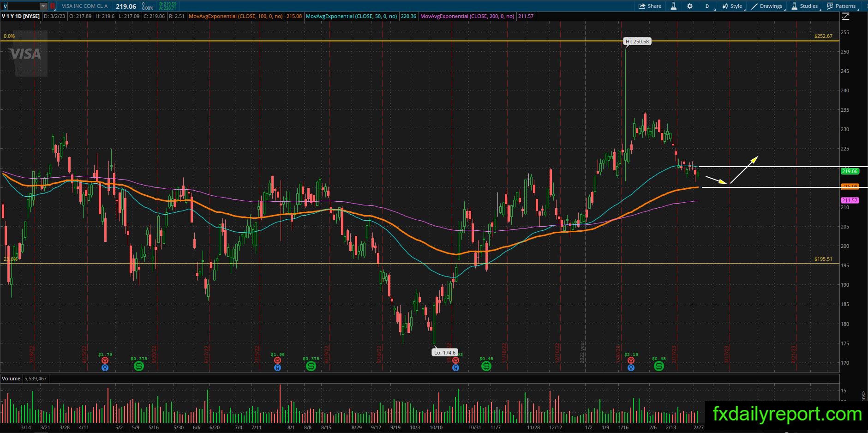Click the $0.45 dividend icon near 2/6
The height and width of the screenshot is (433, 868).
point(658,366)
